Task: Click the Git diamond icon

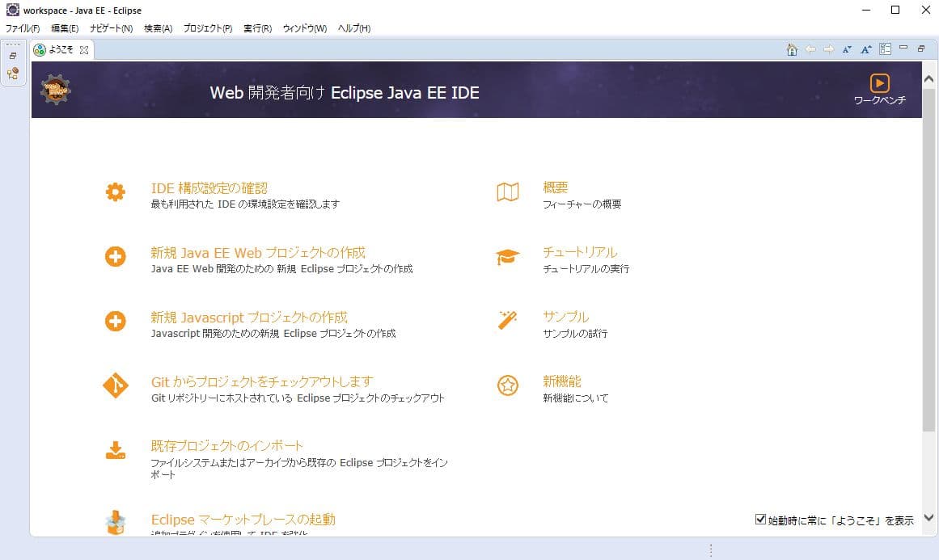Action: point(116,385)
